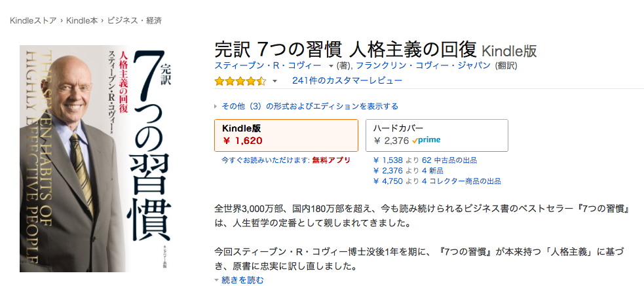Click the prime logo badge

(x=426, y=140)
